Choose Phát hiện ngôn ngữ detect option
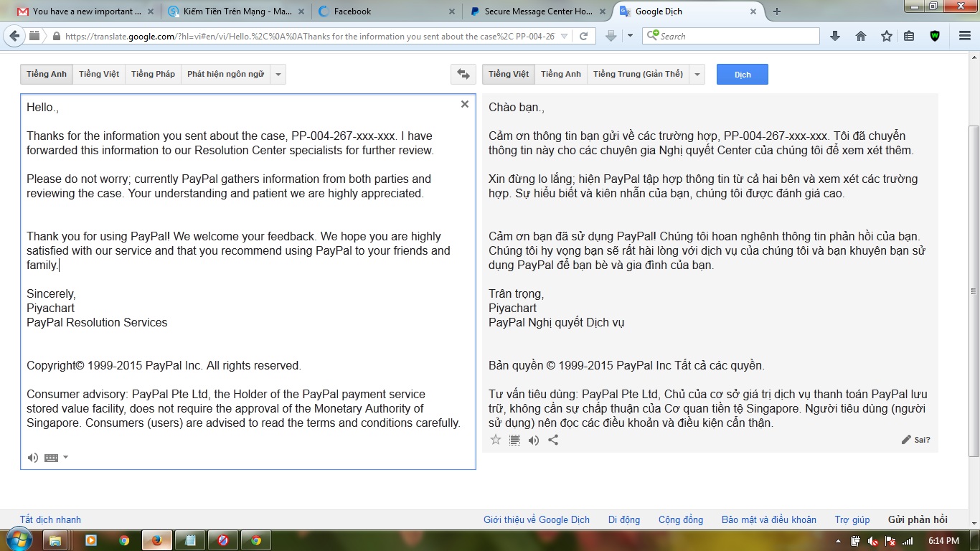This screenshot has height=551, width=980. coord(225,74)
